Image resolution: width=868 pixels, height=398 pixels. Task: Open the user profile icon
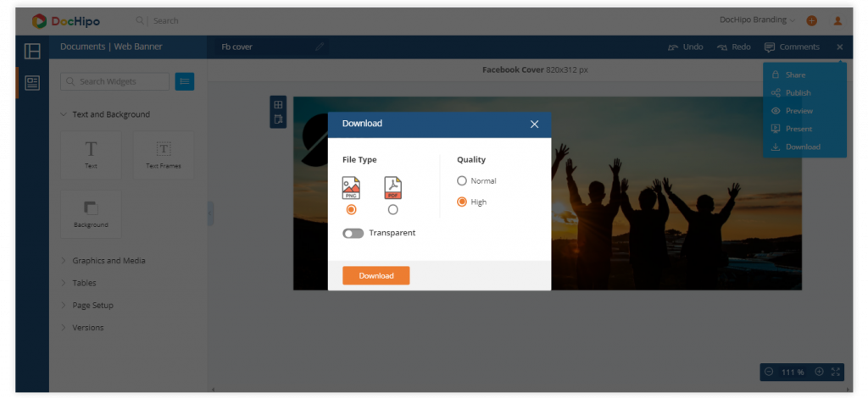[837, 20]
